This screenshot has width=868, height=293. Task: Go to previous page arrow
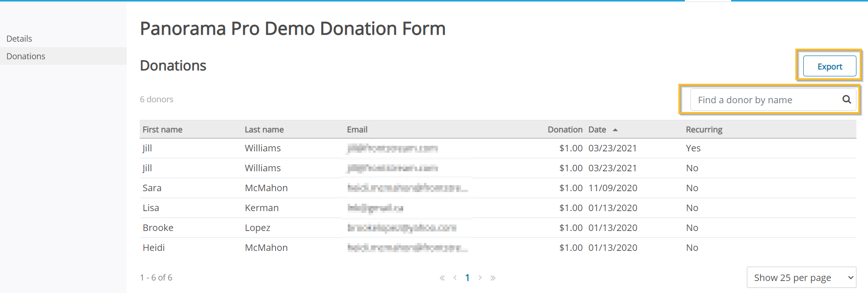pos(455,278)
